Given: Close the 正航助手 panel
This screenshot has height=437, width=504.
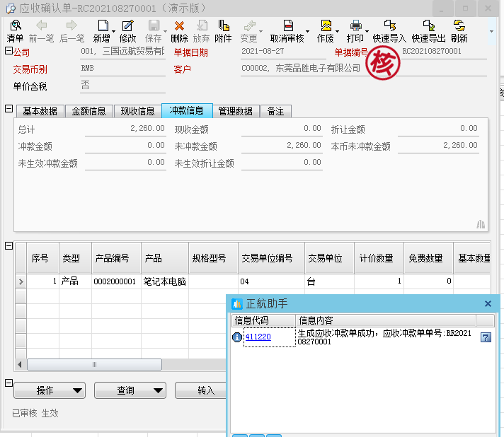Looking at the screenshot, I should tap(488, 303).
